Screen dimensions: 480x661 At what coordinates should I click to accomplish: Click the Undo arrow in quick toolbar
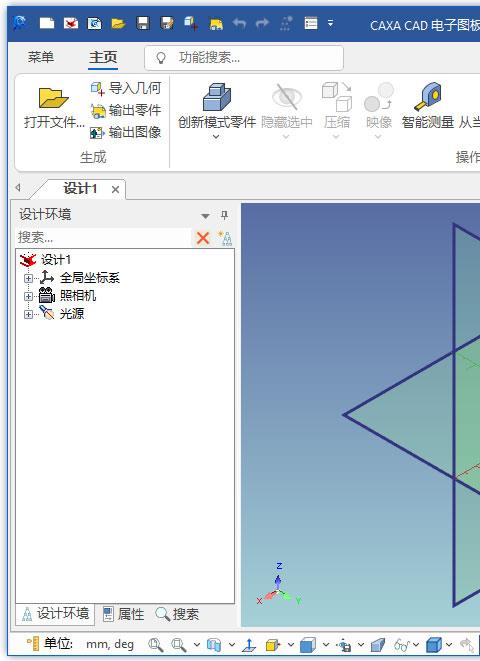239,23
